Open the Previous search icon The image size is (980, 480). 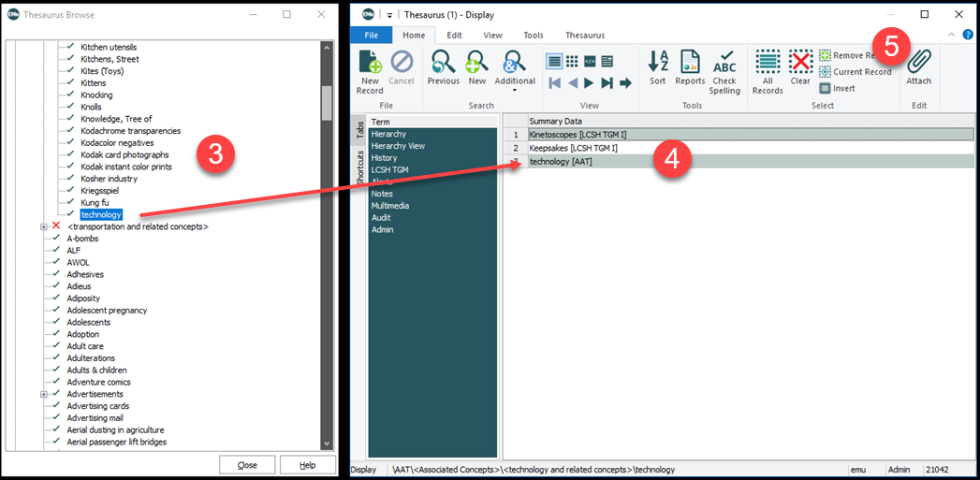(x=443, y=64)
